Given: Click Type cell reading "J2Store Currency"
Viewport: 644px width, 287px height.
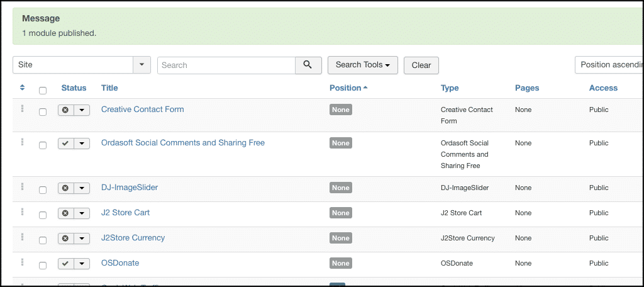Looking at the screenshot, I should pyautogui.click(x=468, y=238).
